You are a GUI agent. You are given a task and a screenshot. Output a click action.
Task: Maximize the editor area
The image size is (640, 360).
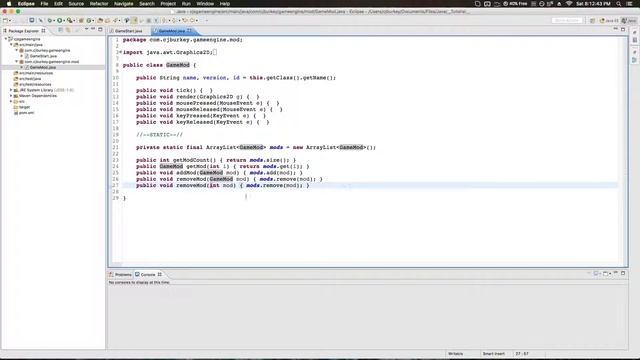pyautogui.click(x=623, y=29)
